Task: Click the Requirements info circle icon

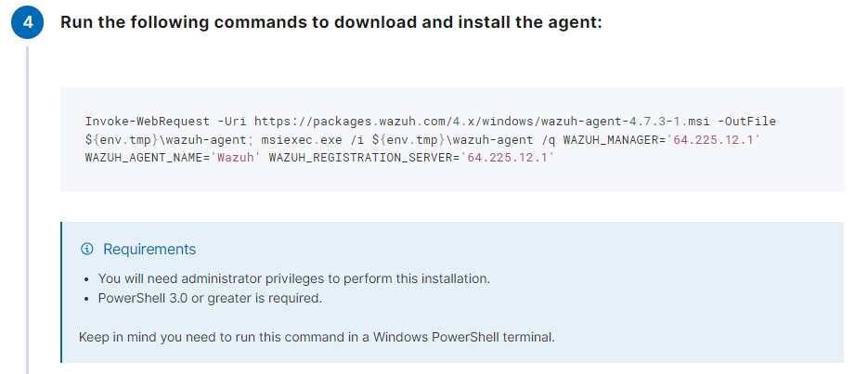Action: pos(86,249)
